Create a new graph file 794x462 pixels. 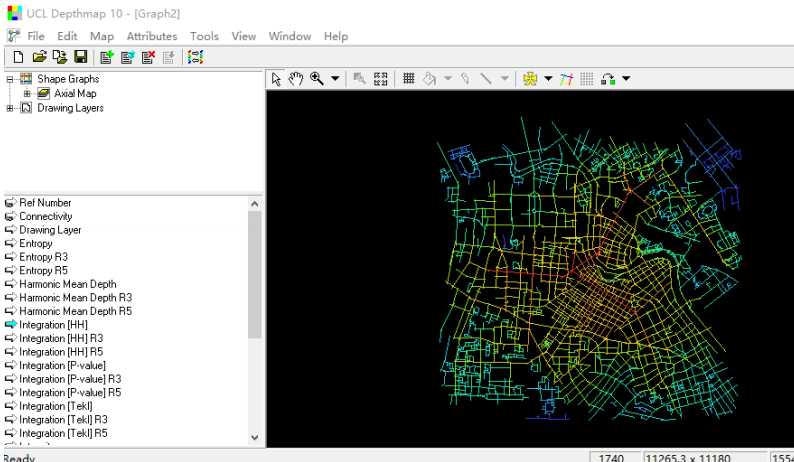pos(18,57)
